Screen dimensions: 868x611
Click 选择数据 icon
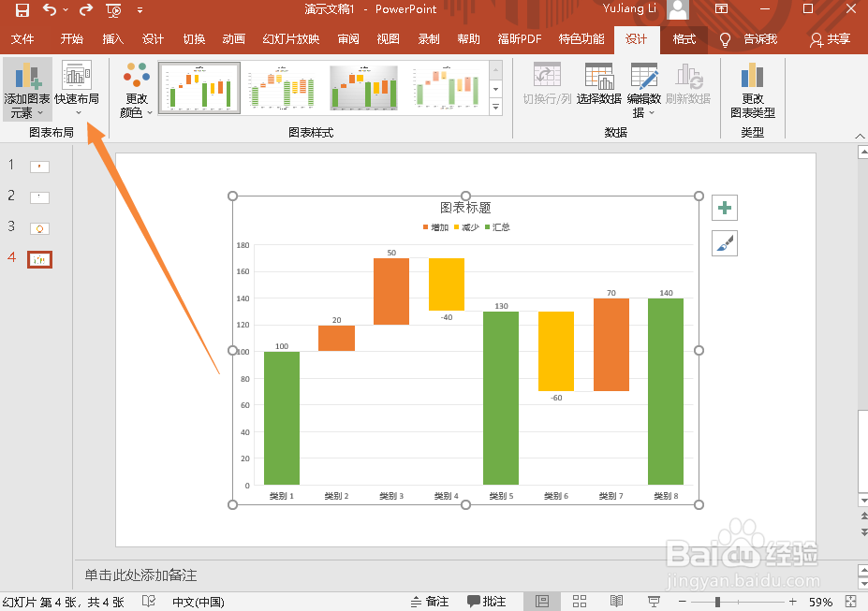tap(599, 83)
